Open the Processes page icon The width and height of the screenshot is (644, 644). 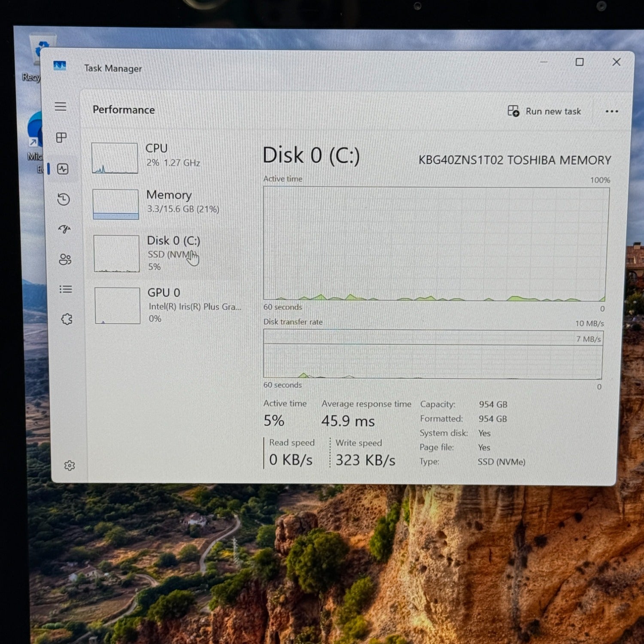click(x=61, y=137)
